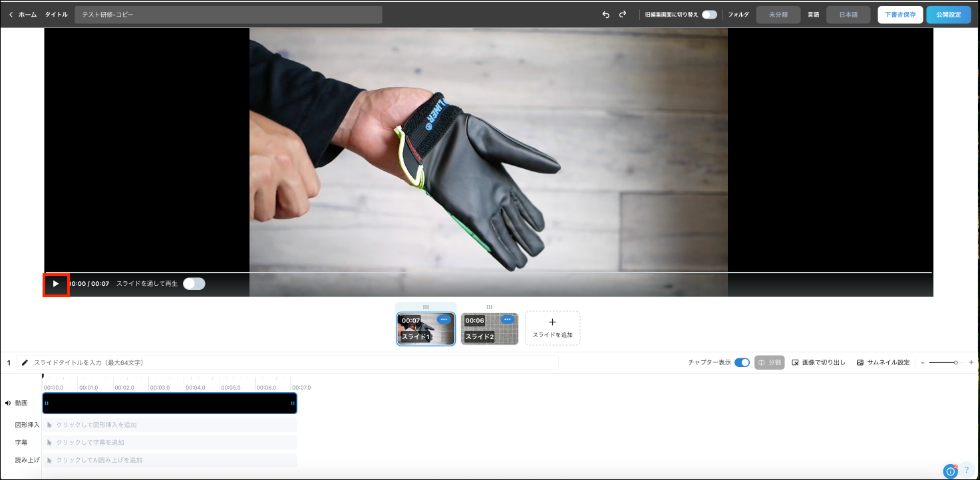
Task: Select the black video clip on the timeline
Action: (170, 404)
